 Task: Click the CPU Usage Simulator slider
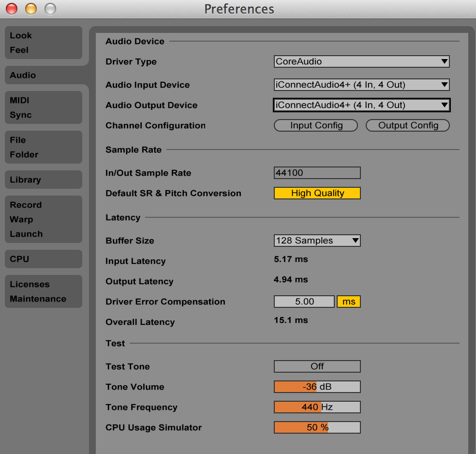[x=317, y=427]
